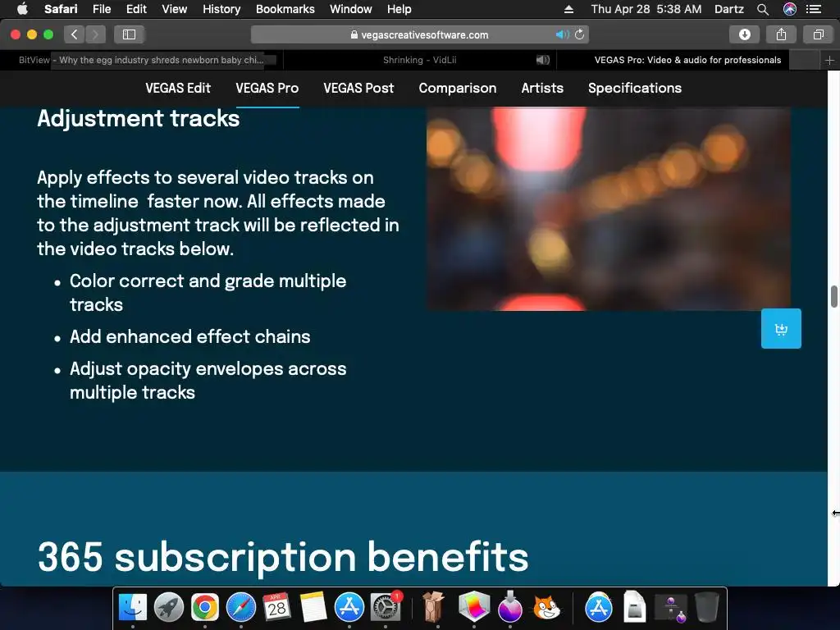Reload the page with the refresh icon
Viewport: 840px width, 630px height.
(x=580, y=34)
